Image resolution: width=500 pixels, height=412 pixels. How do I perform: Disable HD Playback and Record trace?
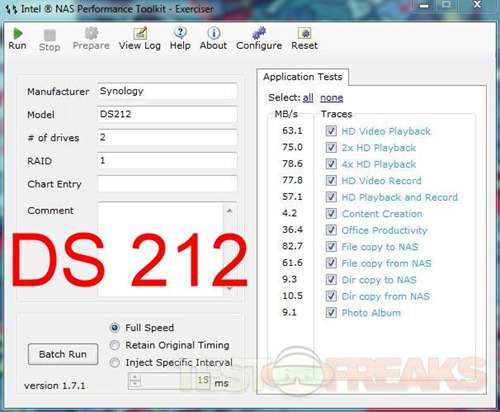[x=331, y=197]
